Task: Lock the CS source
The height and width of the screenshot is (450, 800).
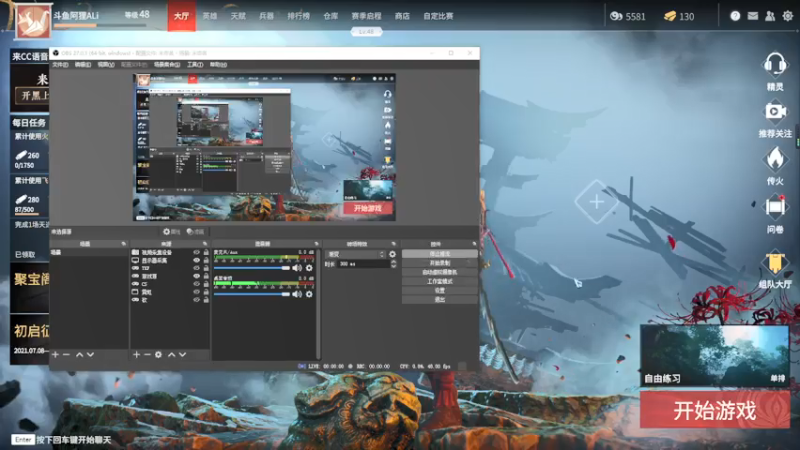Action: [206, 284]
